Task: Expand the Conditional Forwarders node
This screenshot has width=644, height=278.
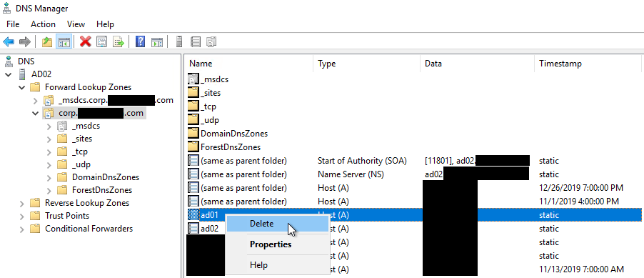Action: coord(21,229)
